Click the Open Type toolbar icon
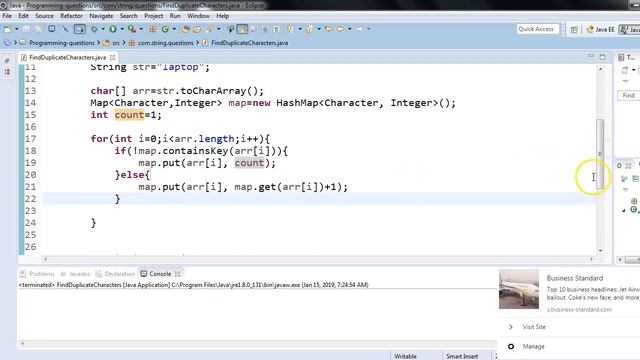The image size is (640, 360). click(186, 29)
